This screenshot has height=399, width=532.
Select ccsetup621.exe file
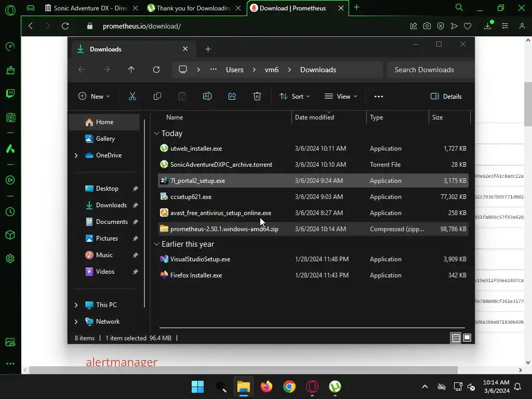tap(313, 197)
